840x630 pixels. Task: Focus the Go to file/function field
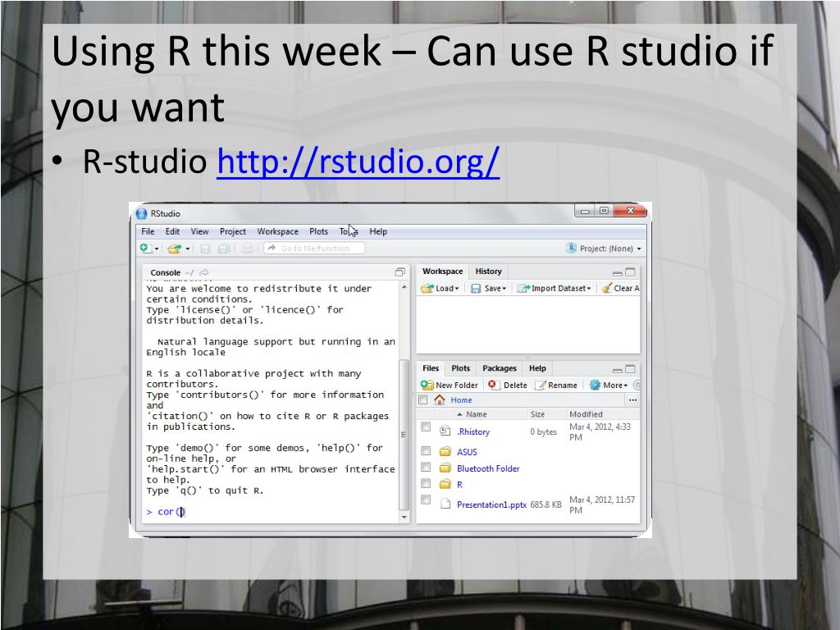(314, 248)
